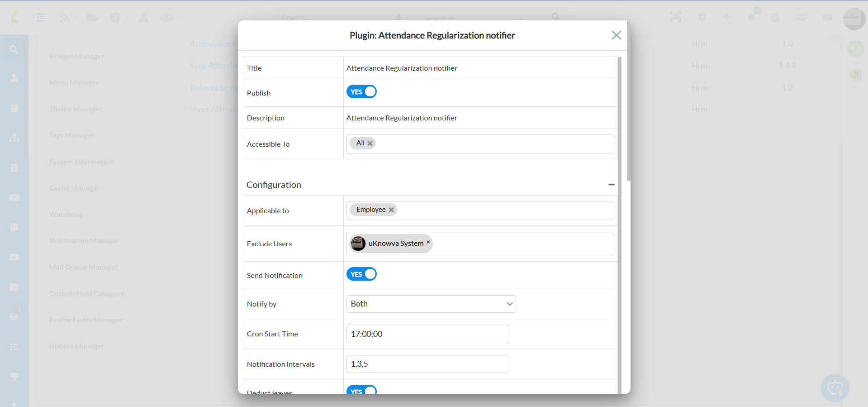Open the settings gear icon in header
The height and width of the screenshot is (407, 868).
click(702, 17)
